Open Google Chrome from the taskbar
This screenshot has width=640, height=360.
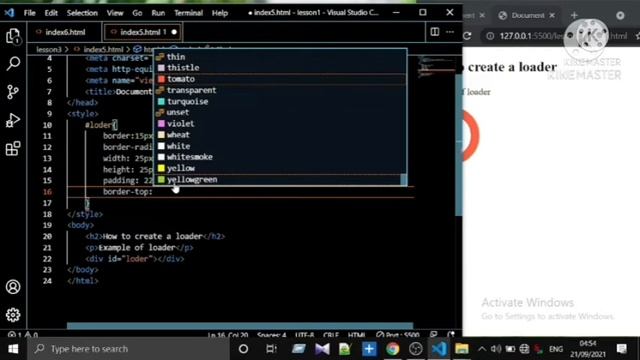[392, 349]
